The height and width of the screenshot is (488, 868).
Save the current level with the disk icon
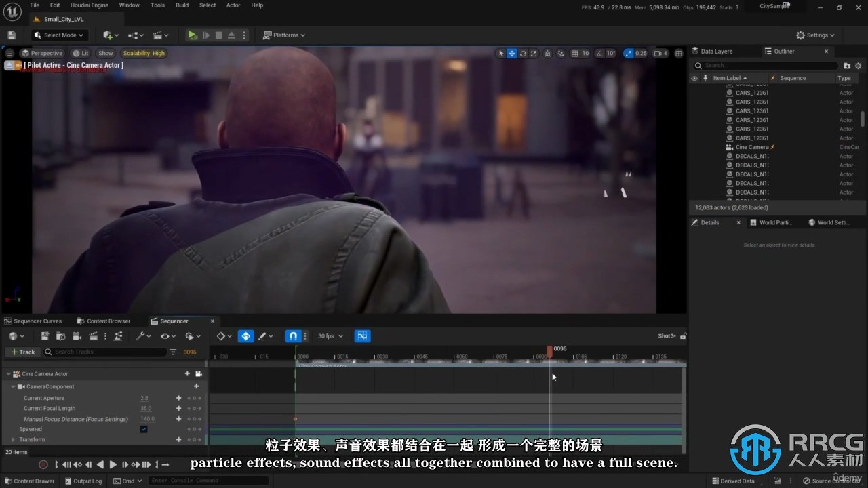12,35
